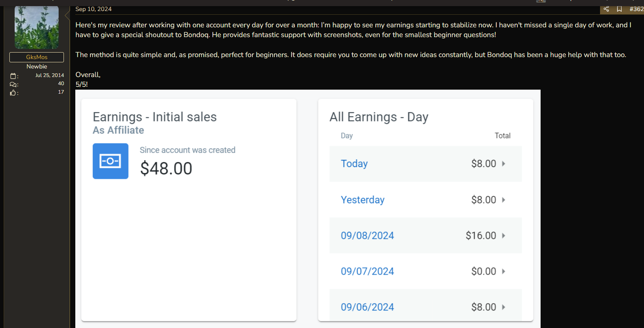Open the Yesterday earnings link
The width and height of the screenshot is (644, 328).
[362, 200]
